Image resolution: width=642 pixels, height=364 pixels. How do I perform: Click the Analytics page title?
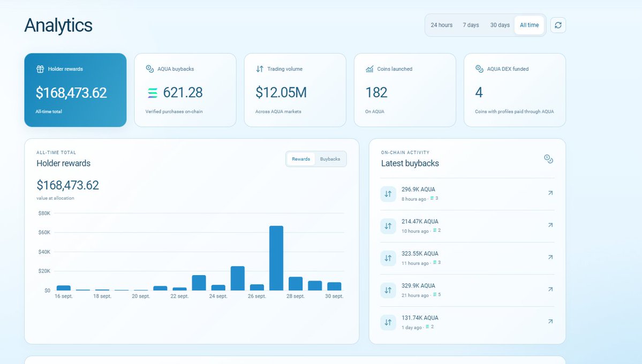[x=58, y=25]
